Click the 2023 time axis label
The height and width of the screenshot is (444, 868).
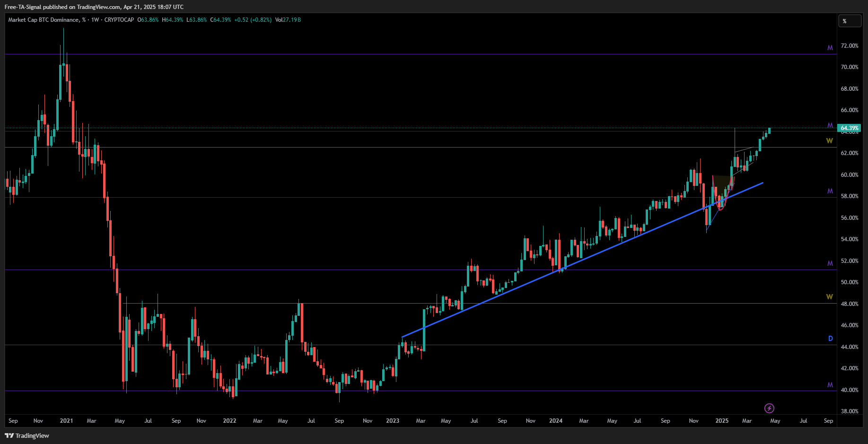[393, 421]
